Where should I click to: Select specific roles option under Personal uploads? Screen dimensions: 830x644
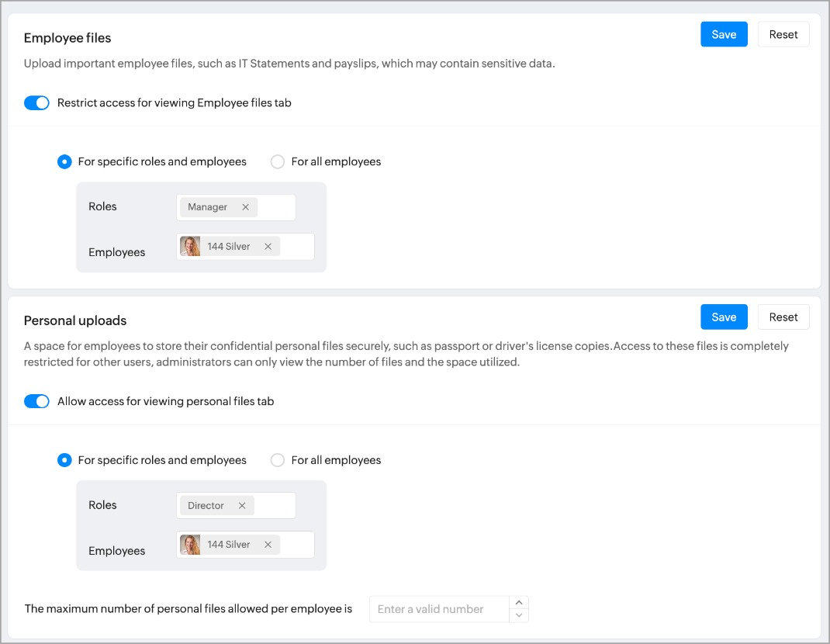click(x=65, y=460)
